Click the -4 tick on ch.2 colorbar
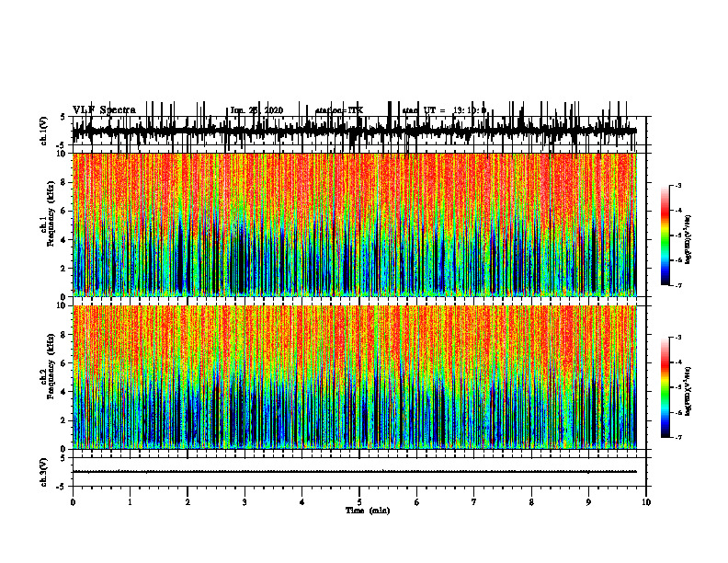The image size is (728, 563). point(678,362)
